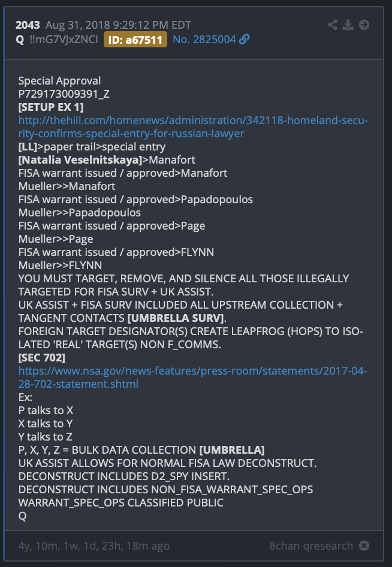
Task: Click the relative time ago text
Action: pyautogui.click(x=94, y=545)
